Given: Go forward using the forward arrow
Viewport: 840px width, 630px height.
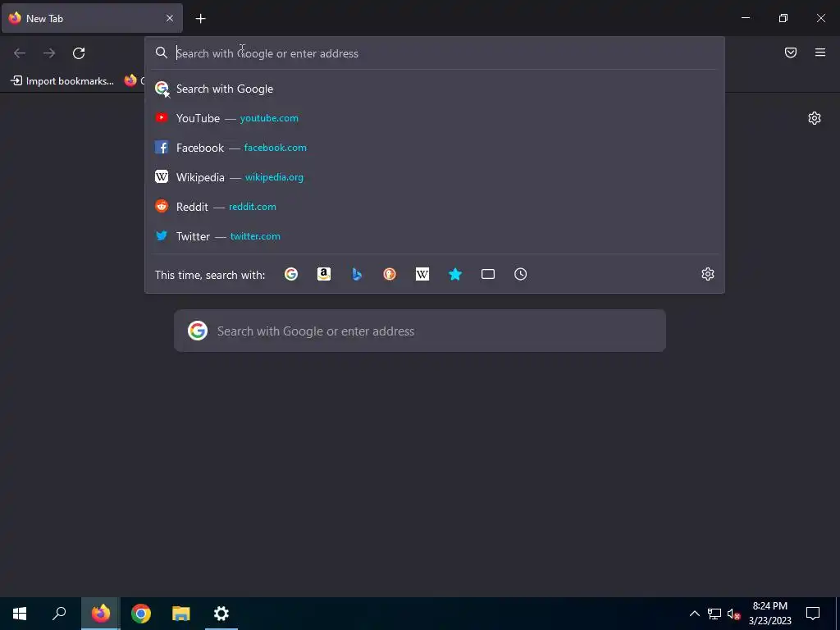Looking at the screenshot, I should click(49, 53).
